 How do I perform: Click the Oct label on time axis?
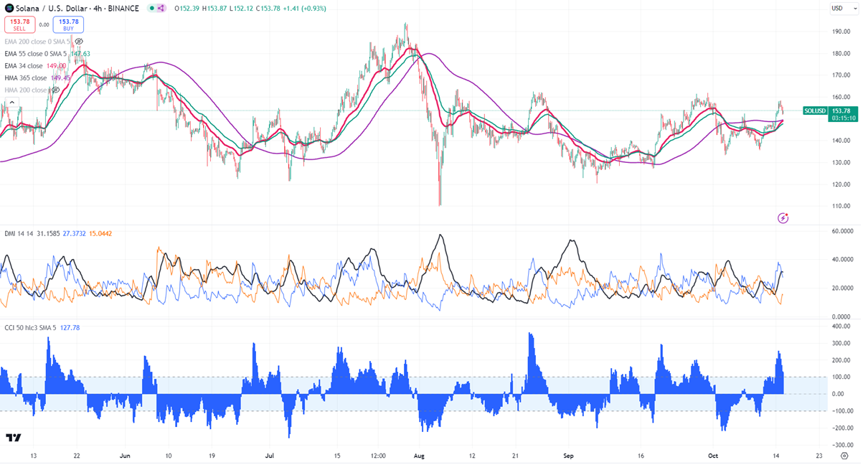713,456
